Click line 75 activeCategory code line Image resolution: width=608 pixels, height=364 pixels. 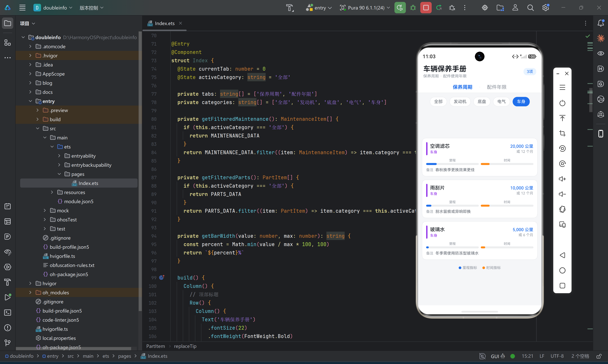(234, 77)
